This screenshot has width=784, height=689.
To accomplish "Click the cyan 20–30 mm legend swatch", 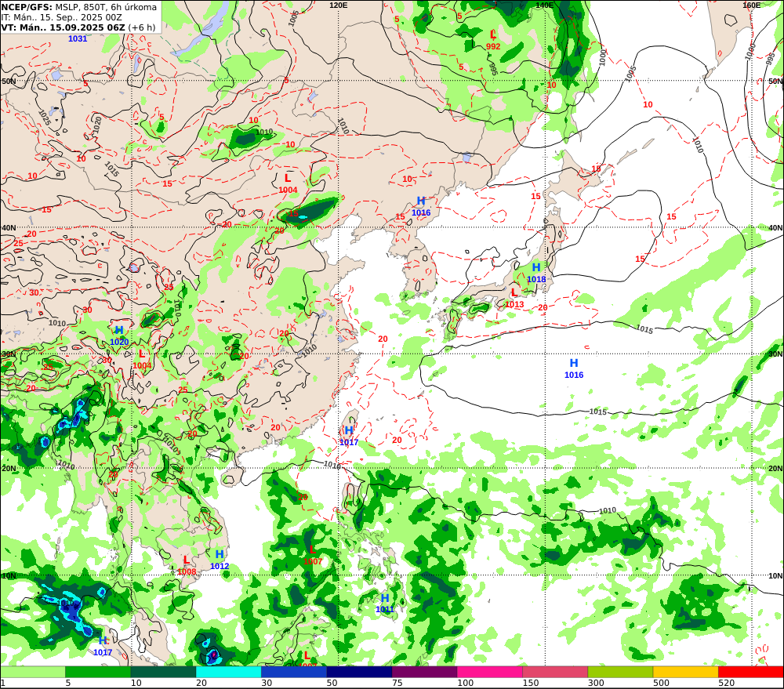I will point(228,672).
